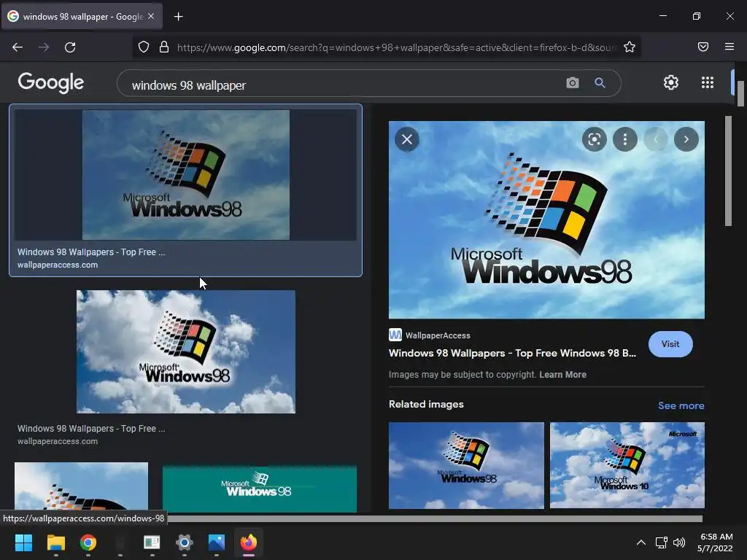Open the Pocket save icon
The width and height of the screenshot is (747, 560).
coord(703,47)
